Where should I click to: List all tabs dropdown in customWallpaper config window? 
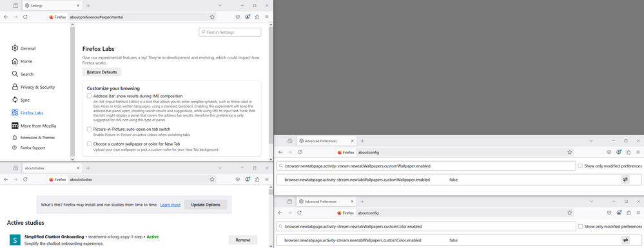click(591, 141)
